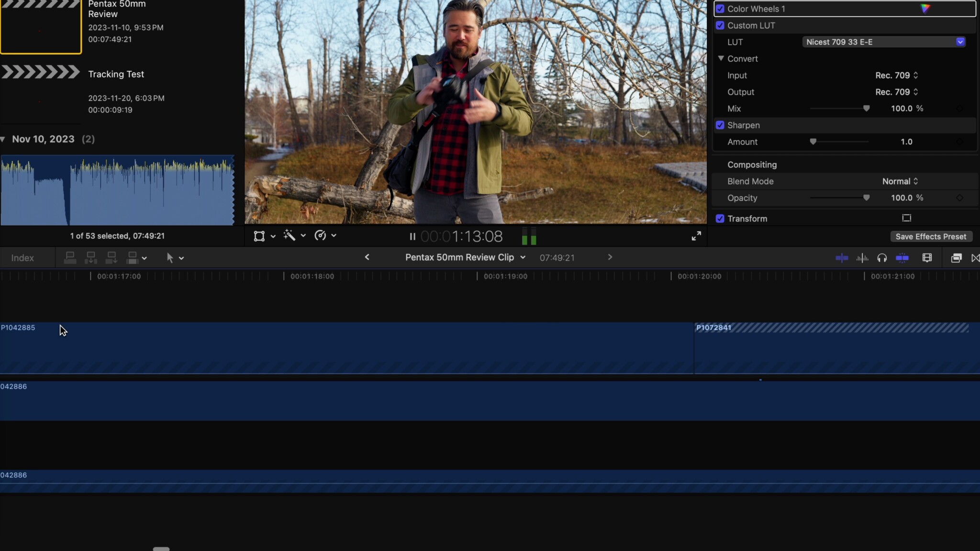
Task: Collapse the Convert section
Action: pyautogui.click(x=721, y=58)
